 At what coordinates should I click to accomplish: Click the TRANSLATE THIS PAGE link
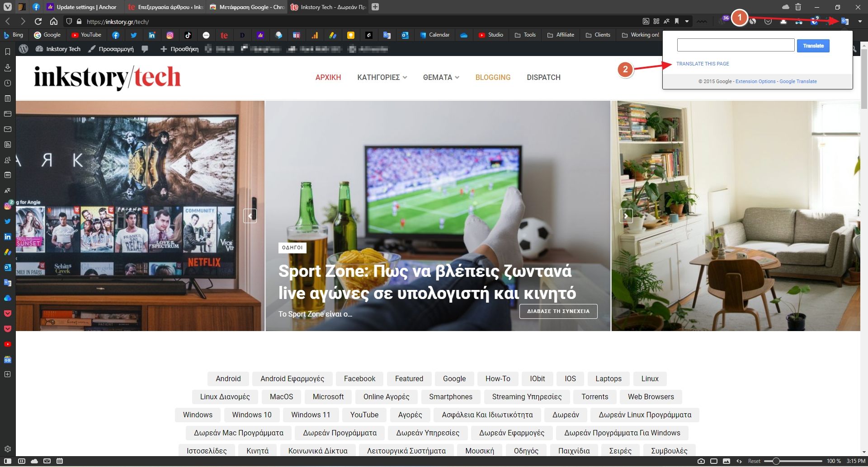[x=703, y=64]
